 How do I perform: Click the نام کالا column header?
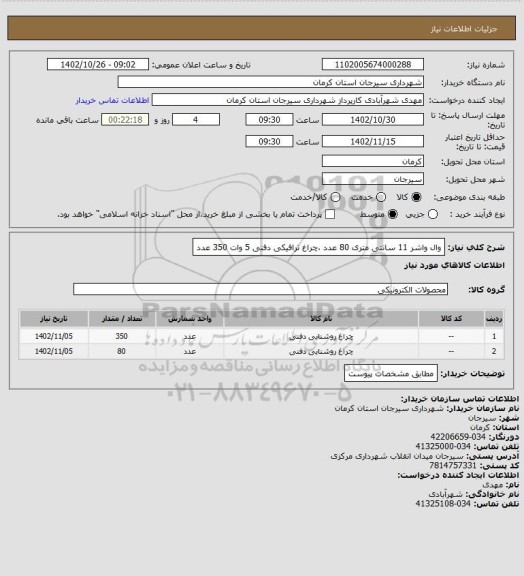coord(321,318)
